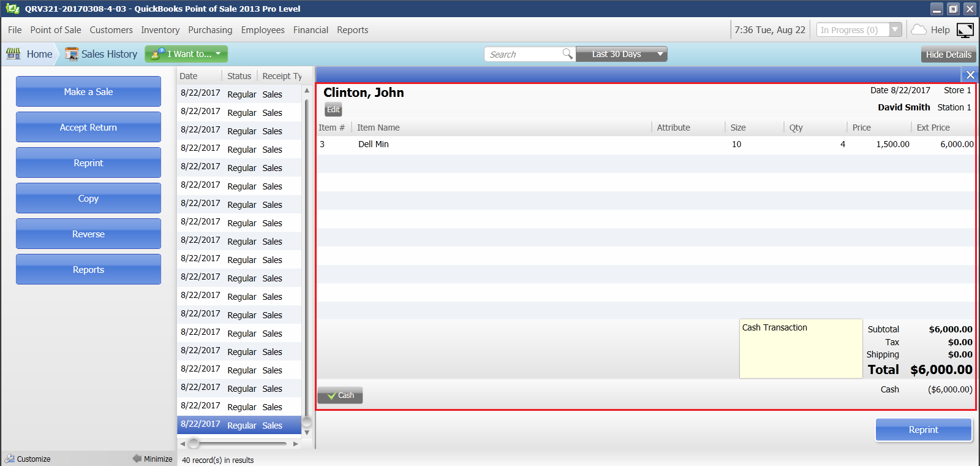The image size is (980, 466).
Task: Click the Item # column header
Action: tap(333, 128)
